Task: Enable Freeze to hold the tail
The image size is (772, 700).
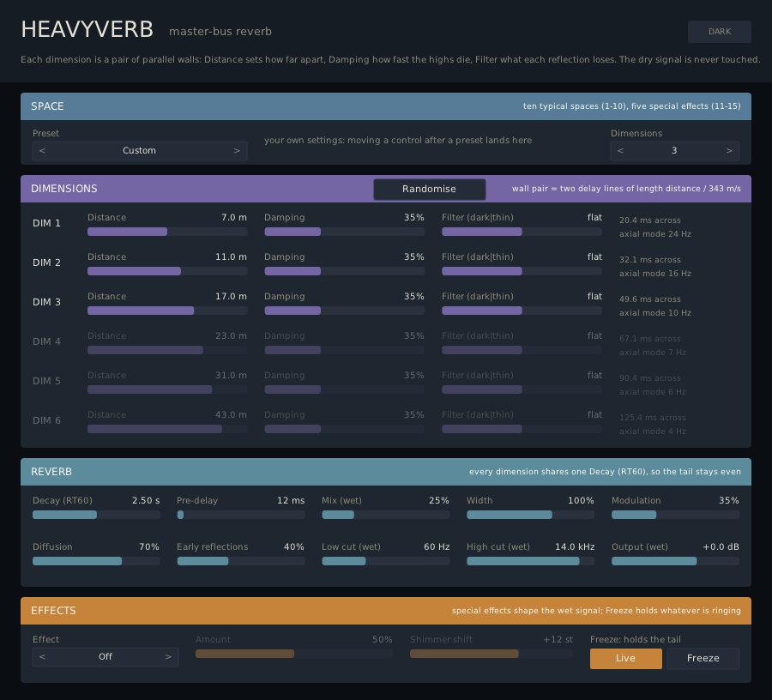Action: pyautogui.click(x=703, y=659)
